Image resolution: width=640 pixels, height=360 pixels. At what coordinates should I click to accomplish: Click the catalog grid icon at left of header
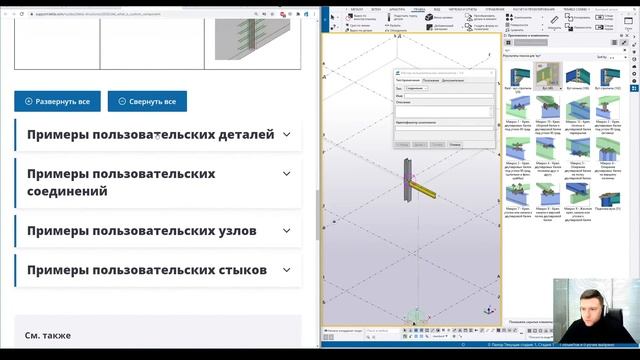[508, 42]
